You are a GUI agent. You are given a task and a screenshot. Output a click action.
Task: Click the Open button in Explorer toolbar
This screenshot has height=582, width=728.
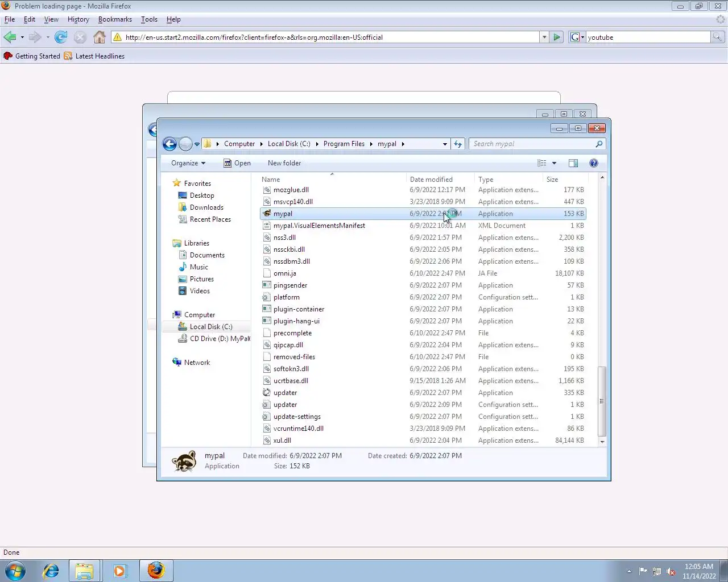[x=237, y=163]
